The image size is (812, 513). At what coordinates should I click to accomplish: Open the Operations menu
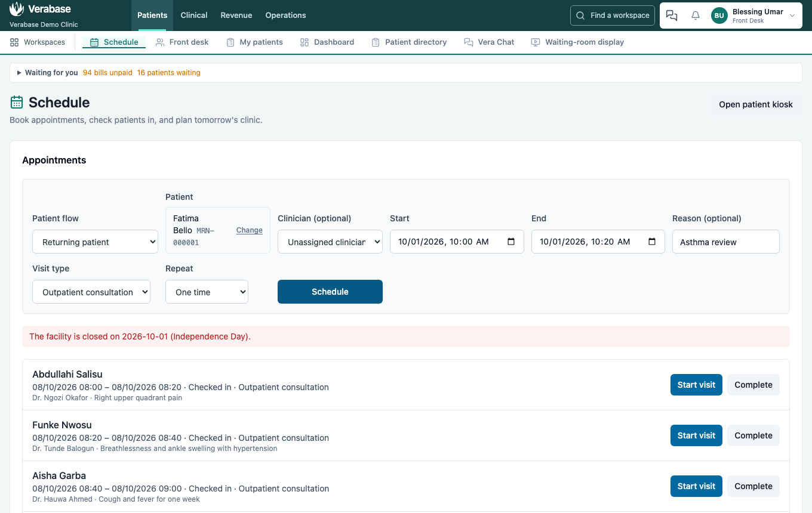[285, 16]
